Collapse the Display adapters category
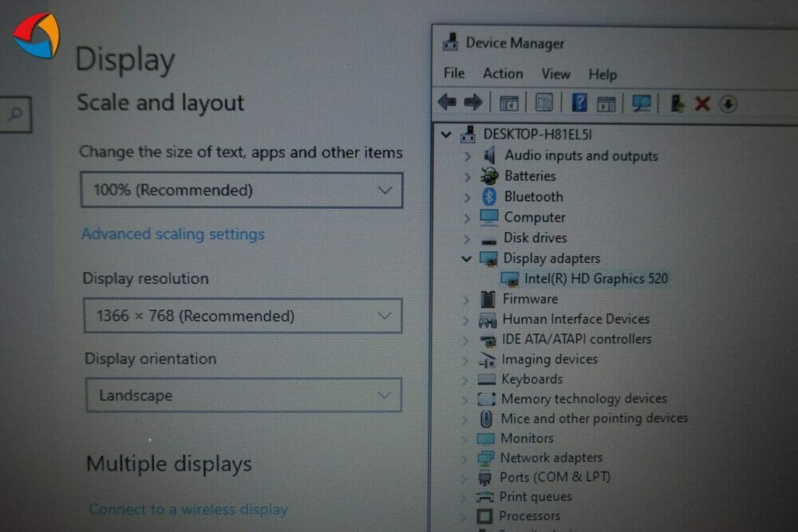The width and height of the screenshot is (798, 532). [x=466, y=259]
